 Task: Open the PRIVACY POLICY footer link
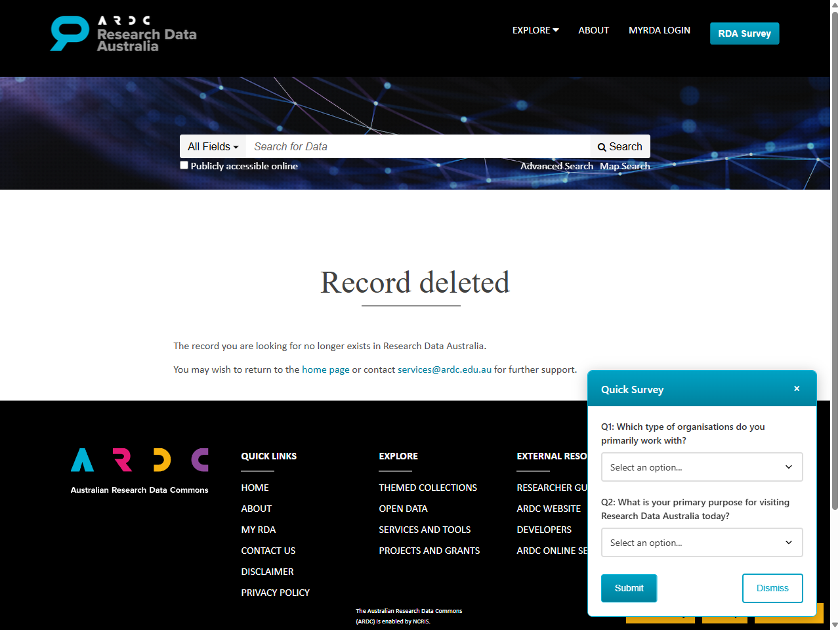[275, 593]
